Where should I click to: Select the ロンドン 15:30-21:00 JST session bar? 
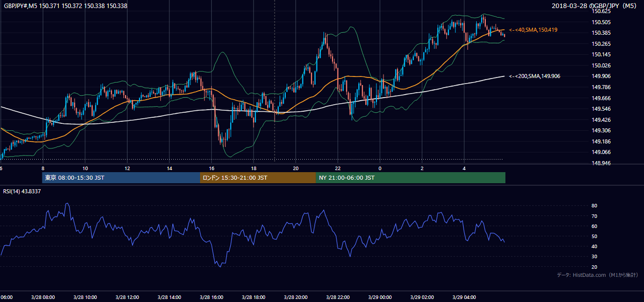(258, 178)
